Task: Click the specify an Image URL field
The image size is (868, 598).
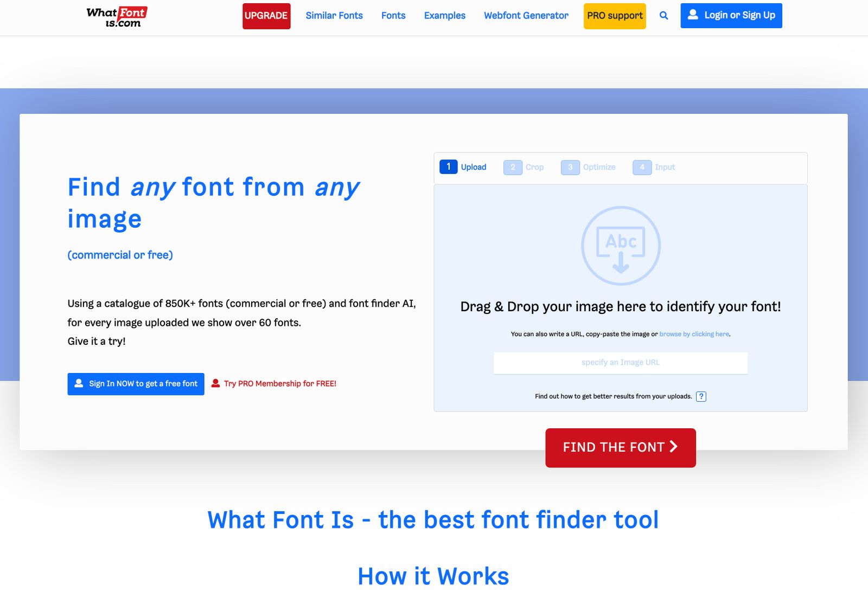Action: pos(620,362)
